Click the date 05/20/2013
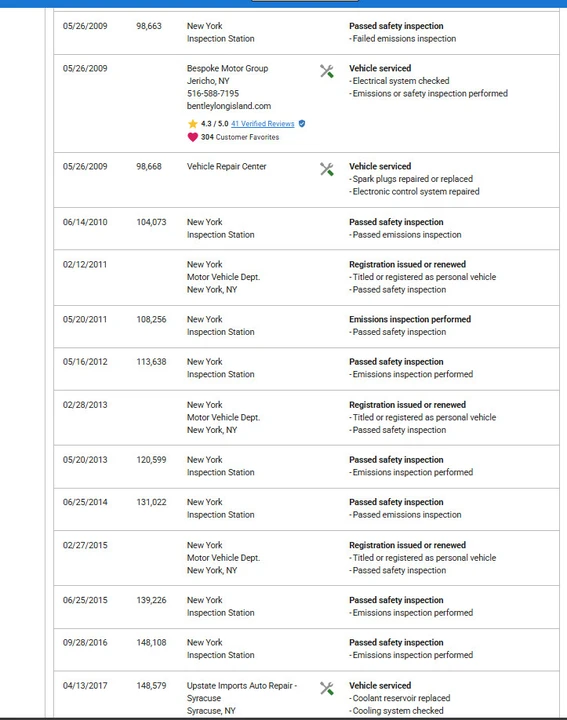This screenshot has height=720, width=567. pos(85,460)
